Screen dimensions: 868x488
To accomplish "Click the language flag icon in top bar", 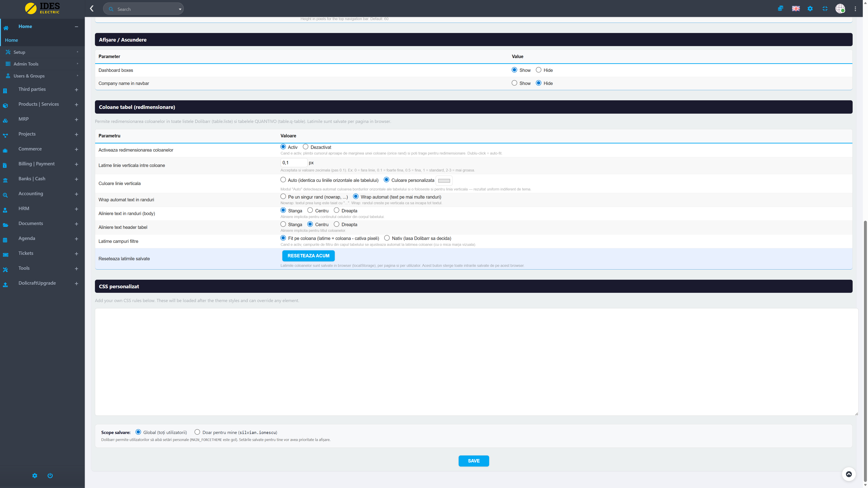I will (x=796, y=9).
